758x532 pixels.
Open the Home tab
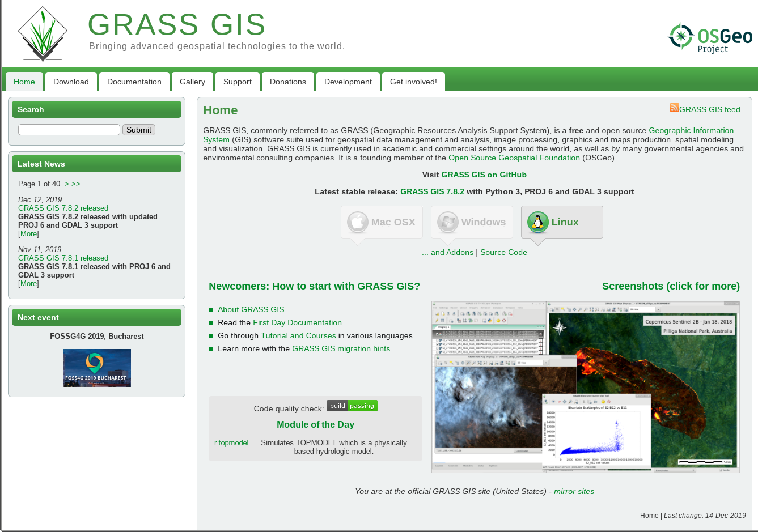24,82
